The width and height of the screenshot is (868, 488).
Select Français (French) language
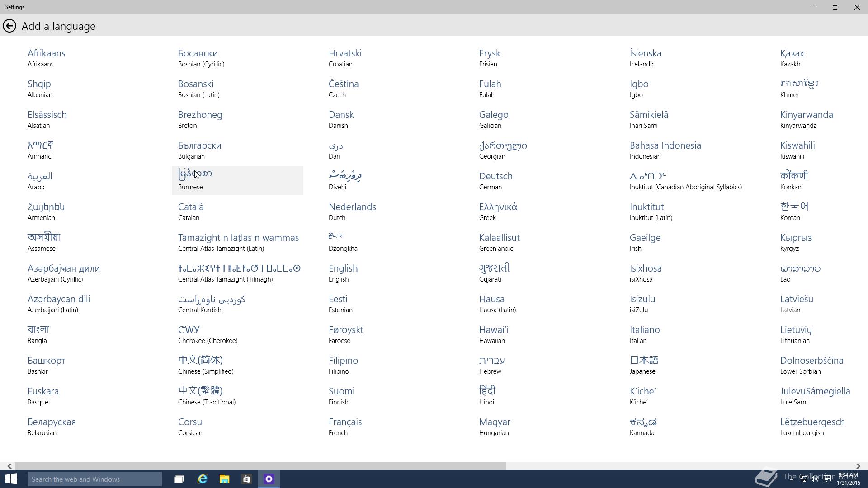345,426
